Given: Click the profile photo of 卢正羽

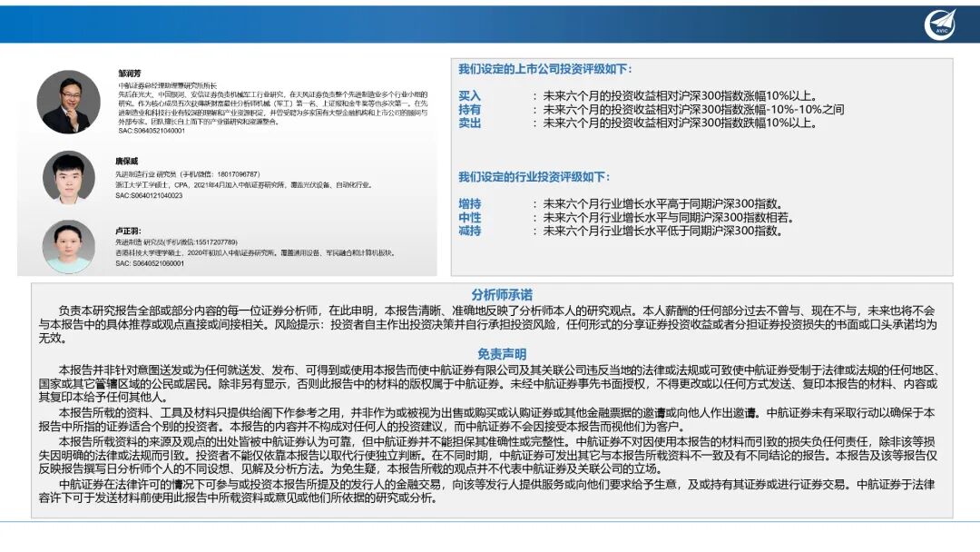Looking at the screenshot, I should [x=69, y=246].
